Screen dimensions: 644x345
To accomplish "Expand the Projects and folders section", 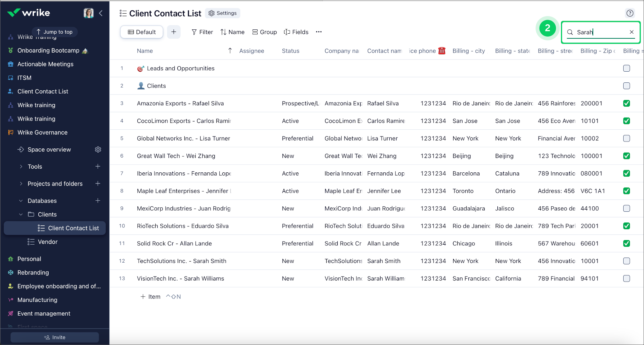I will pos(21,183).
